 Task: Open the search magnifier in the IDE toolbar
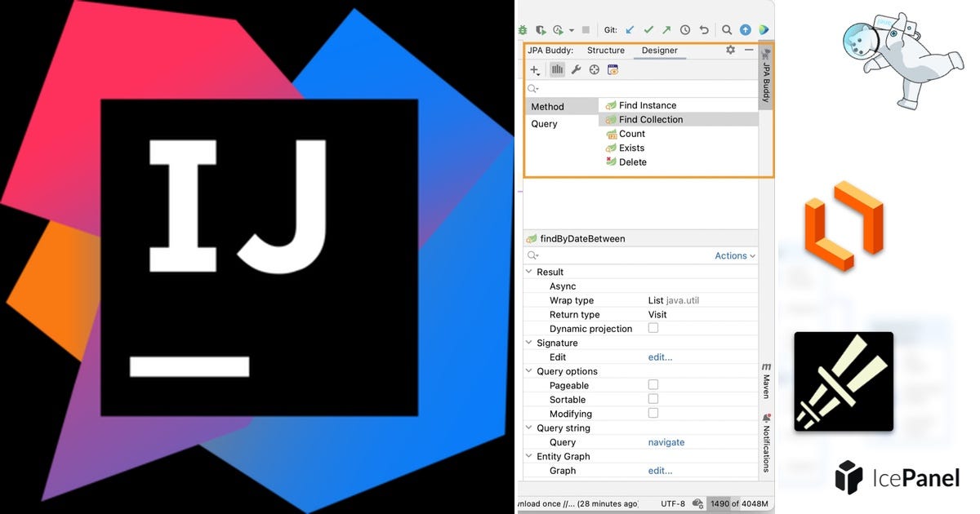[727, 29]
